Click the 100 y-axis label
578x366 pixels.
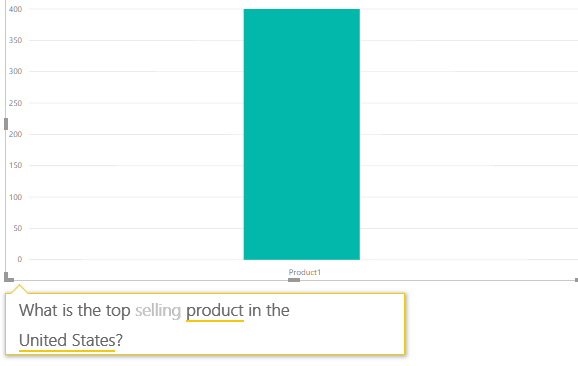click(15, 197)
